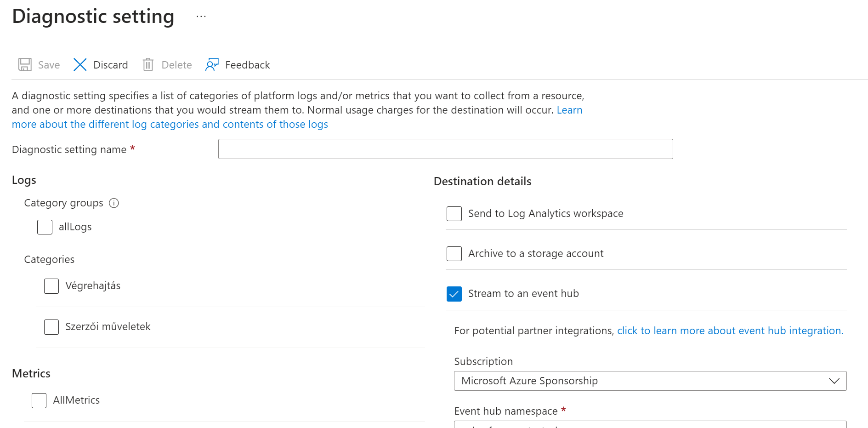
Task: Click the Metrics section heading
Action: pos(31,374)
